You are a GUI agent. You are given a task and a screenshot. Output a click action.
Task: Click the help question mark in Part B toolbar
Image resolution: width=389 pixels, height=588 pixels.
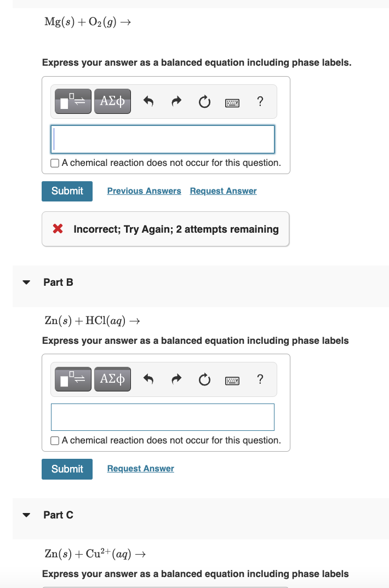[x=260, y=379]
